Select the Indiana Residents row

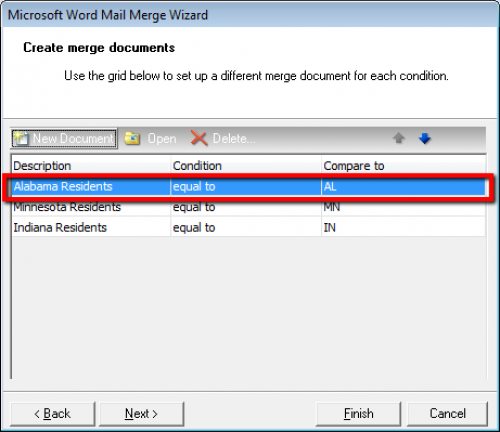(248, 228)
